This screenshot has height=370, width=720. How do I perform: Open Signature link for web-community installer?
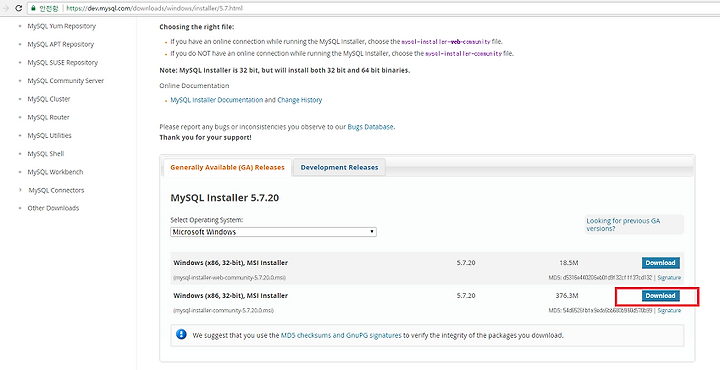(x=669, y=278)
